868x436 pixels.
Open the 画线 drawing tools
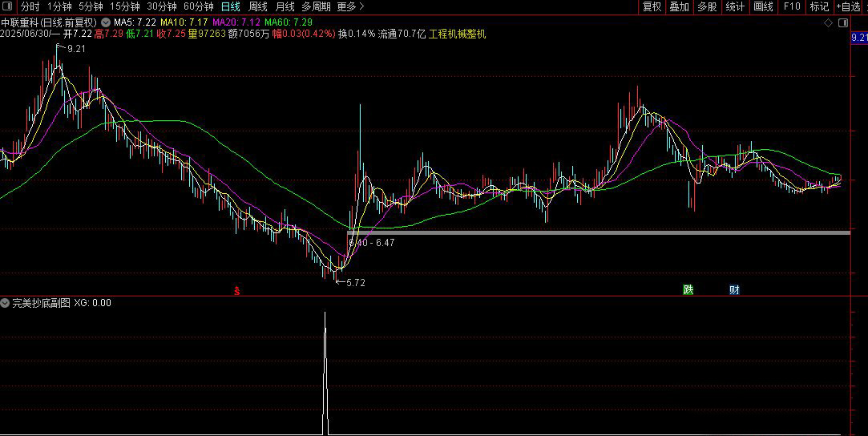click(763, 6)
